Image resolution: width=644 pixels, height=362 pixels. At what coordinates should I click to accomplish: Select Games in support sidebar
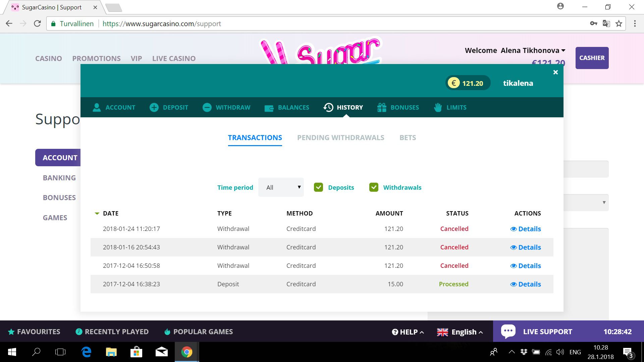[55, 218]
